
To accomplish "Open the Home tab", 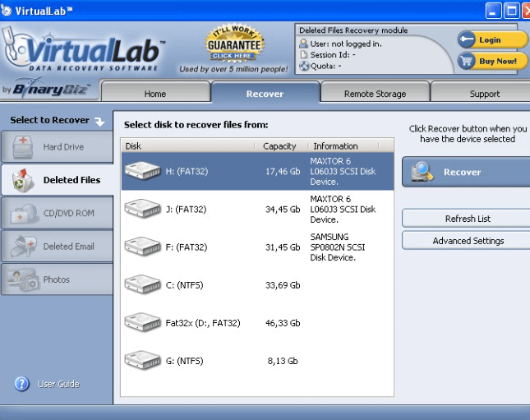I will click(x=155, y=92).
